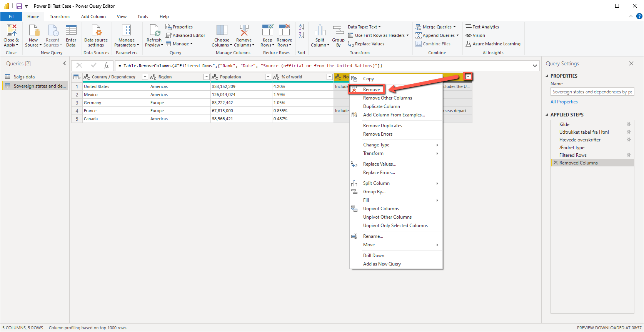
Task: Click the Remove Rows icon
Action: (x=284, y=30)
